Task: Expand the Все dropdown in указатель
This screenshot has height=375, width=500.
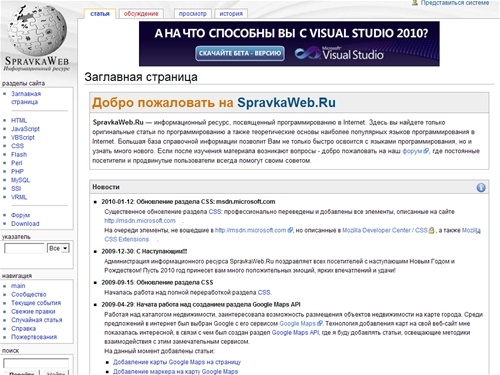Action: 58,248
